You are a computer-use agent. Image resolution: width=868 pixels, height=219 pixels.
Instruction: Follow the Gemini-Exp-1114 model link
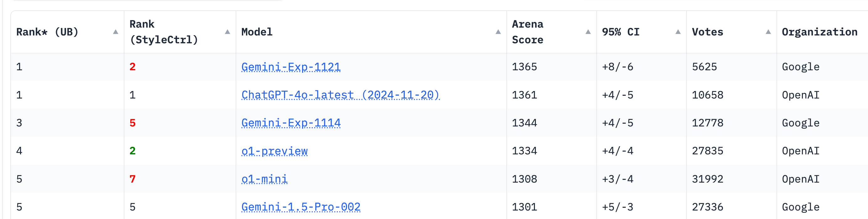291,123
